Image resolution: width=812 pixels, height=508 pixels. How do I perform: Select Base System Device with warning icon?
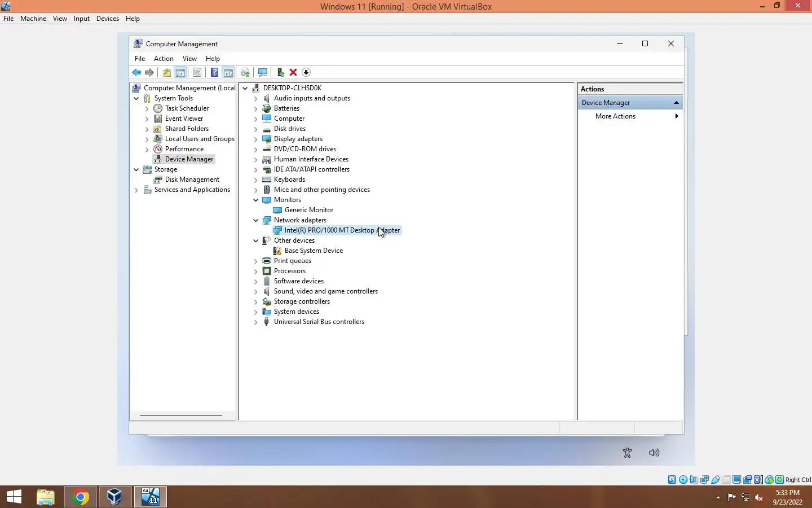(x=314, y=251)
